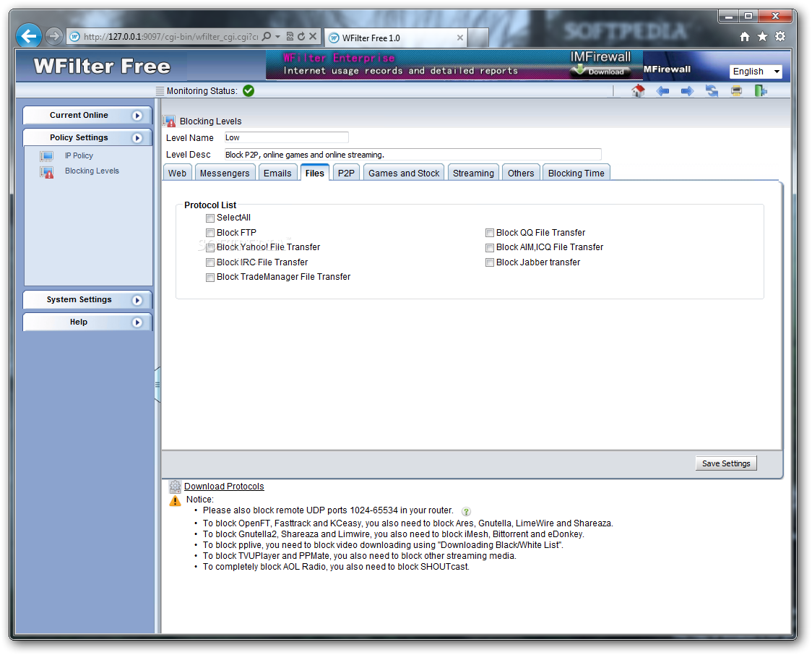Viewport: 812px width, 655px height.
Task: Open the English language dropdown
Action: [x=756, y=72]
